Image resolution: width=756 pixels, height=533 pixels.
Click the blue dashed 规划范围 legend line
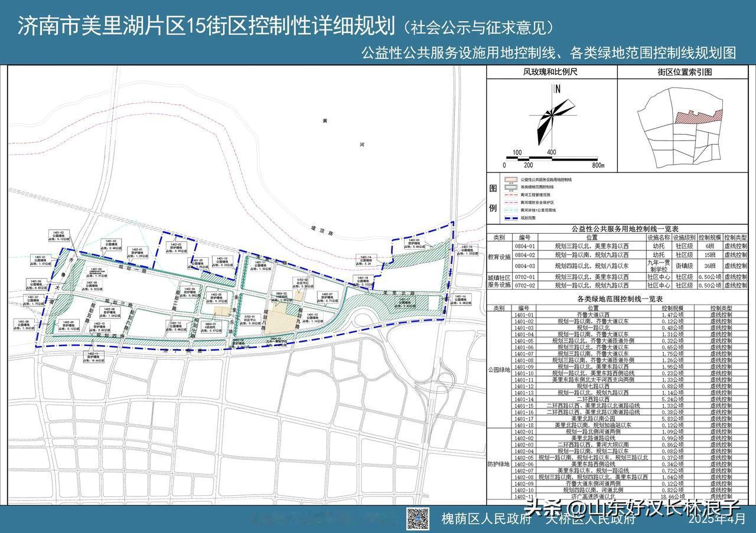pyautogui.click(x=510, y=217)
